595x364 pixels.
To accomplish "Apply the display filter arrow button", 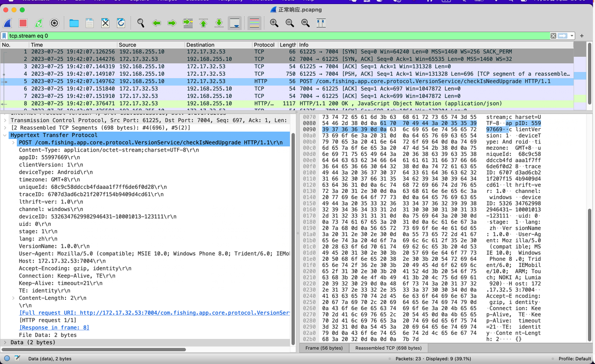I will (x=562, y=36).
